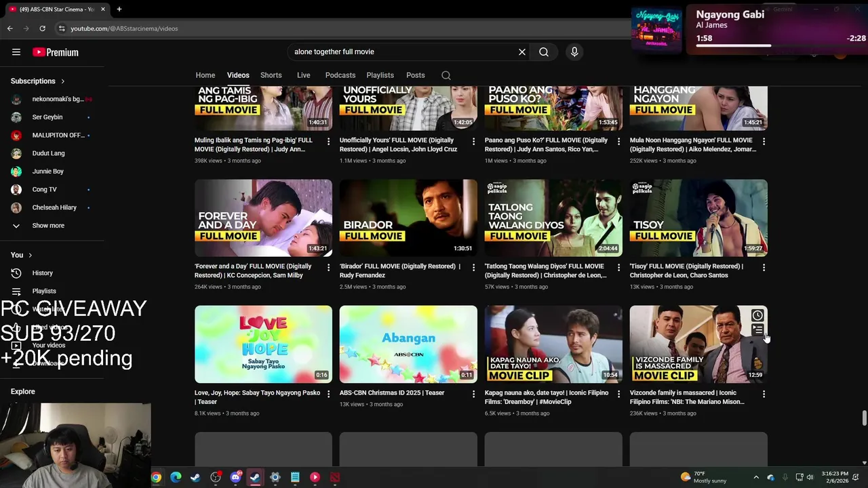The width and height of the screenshot is (868, 488).
Task: Open options for 'Mula Noon Hanggang Ngayon' video
Action: coord(764,141)
